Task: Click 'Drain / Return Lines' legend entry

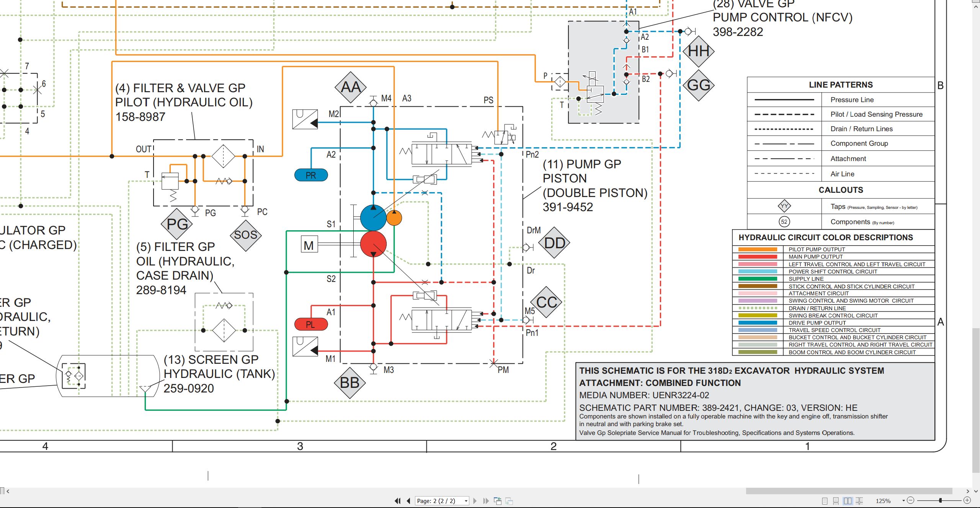Action: point(861,129)
